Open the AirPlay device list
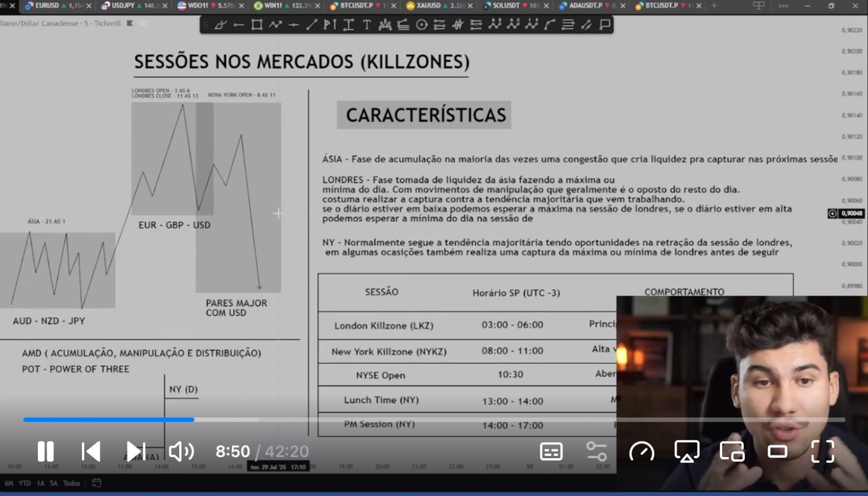This screenshot has width=868, height=496. click(687, 451)
